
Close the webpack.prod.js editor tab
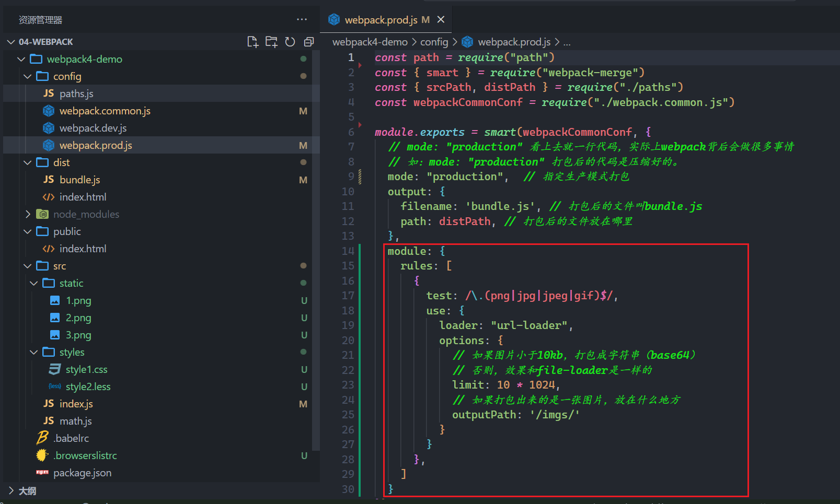tap(441, 19)
